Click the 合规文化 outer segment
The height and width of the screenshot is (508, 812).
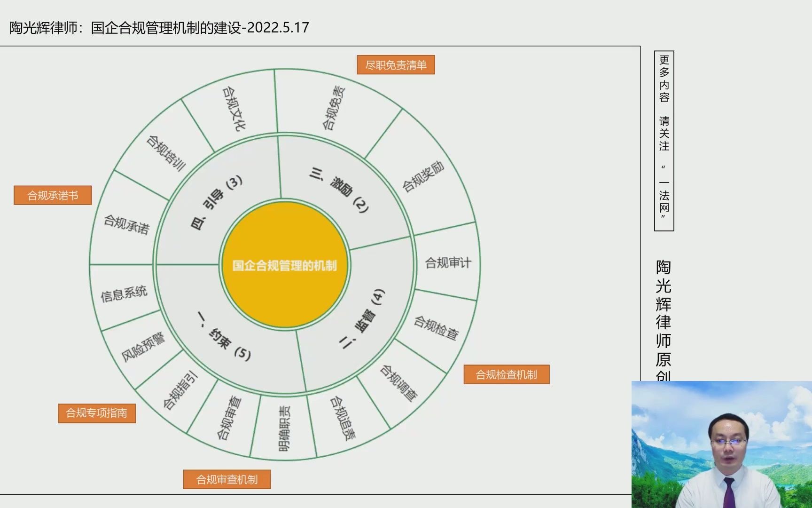[233, 108]
